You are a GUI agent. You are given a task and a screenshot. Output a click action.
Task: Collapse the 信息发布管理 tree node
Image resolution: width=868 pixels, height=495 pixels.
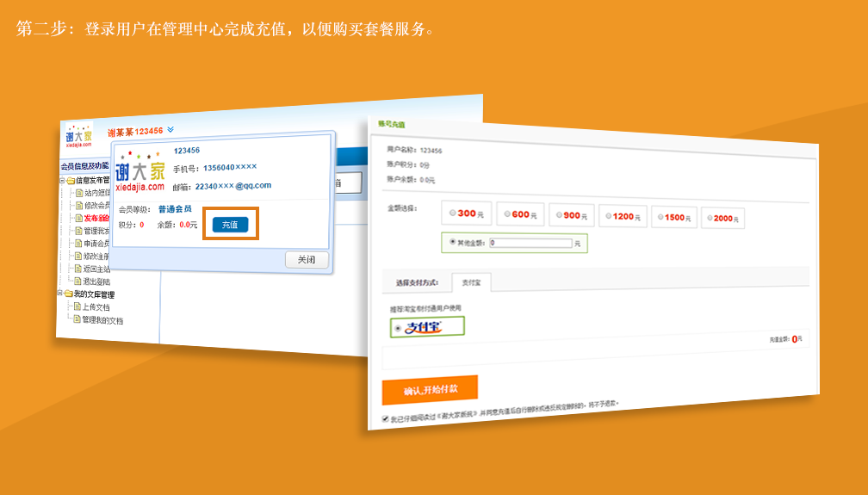click(62, 181)
